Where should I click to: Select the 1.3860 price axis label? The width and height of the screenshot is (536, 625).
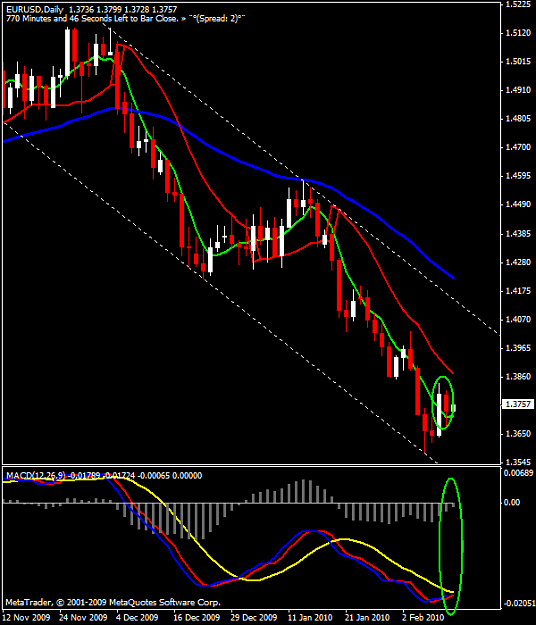coord(518,377)
